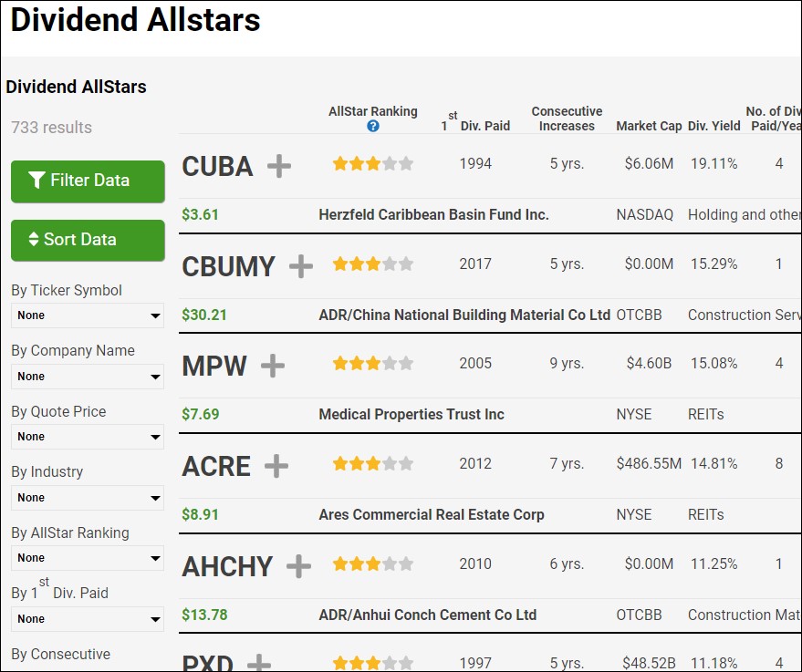Select the AHCHY ticker symbol

pyautogui.click(x=227, y=565)
